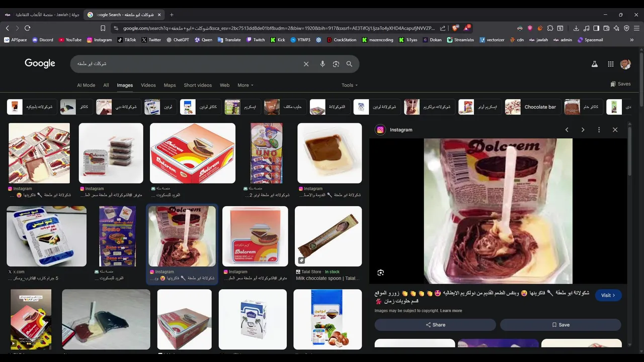Image resolution: width=644 pixels, height=362 pixels.
Task: Open the three-dot menu in preview panel
Action: click(x=599, y=130)
